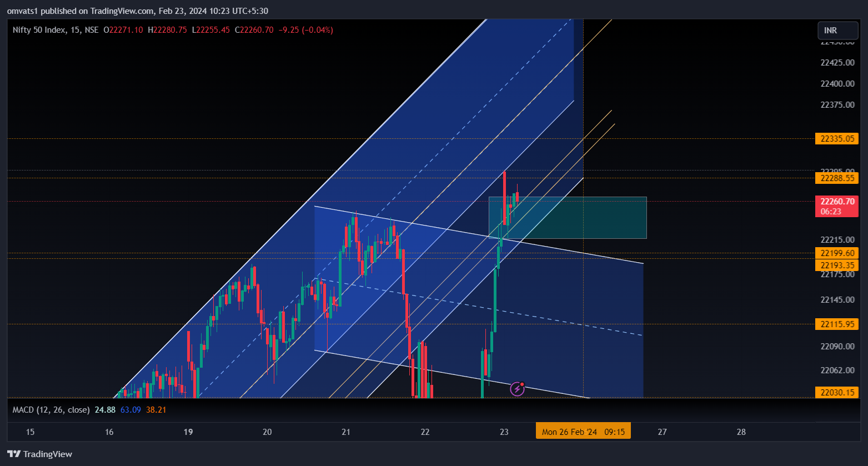Click date 28 on the time axis
Viewport: 868px width, 466px height.
point(741,432)
